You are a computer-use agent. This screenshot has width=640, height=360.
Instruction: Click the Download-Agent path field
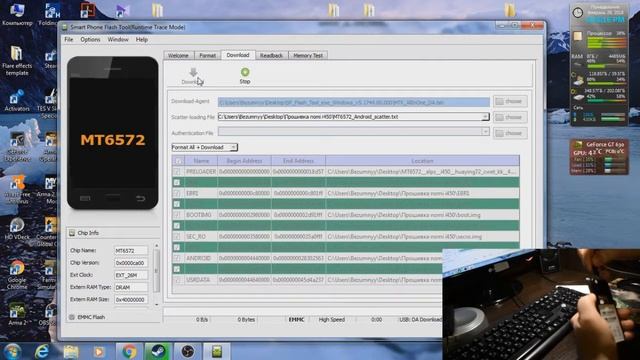click(353, 102)
